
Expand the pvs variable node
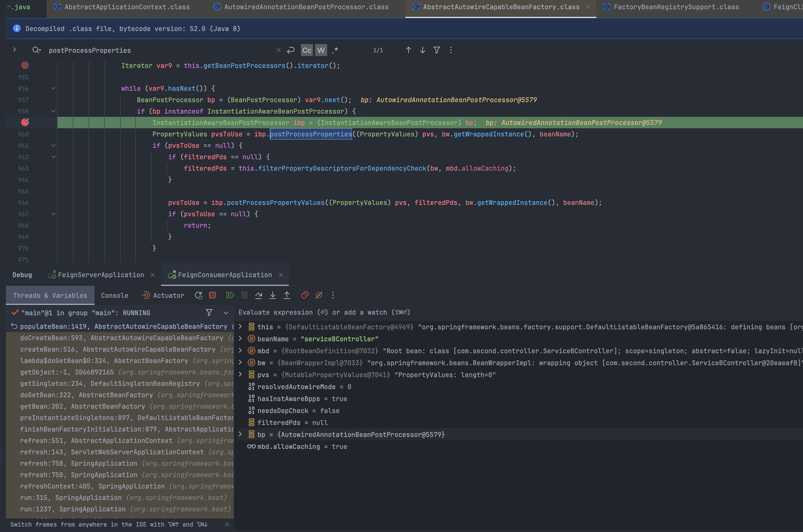(x=240, y=375)
